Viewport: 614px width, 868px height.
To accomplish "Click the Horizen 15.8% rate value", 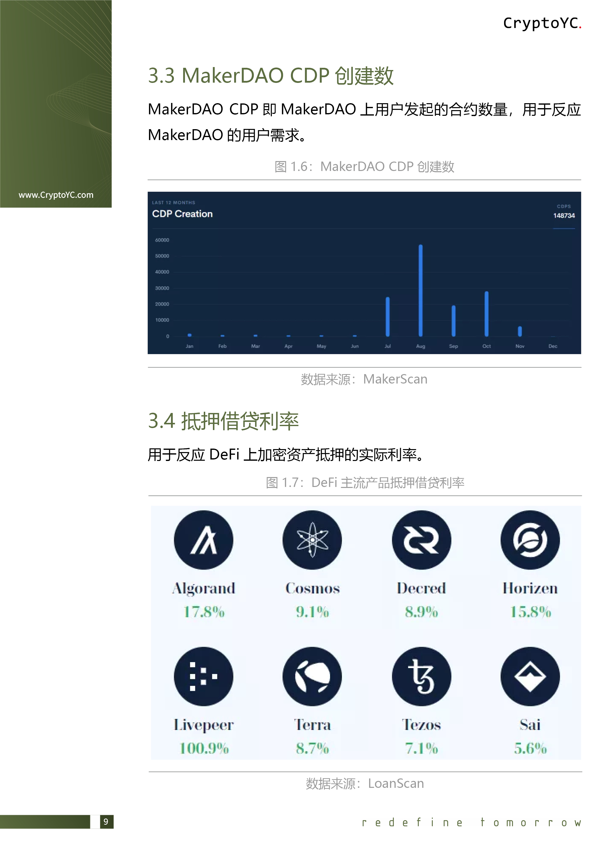I will pos(530,612).
